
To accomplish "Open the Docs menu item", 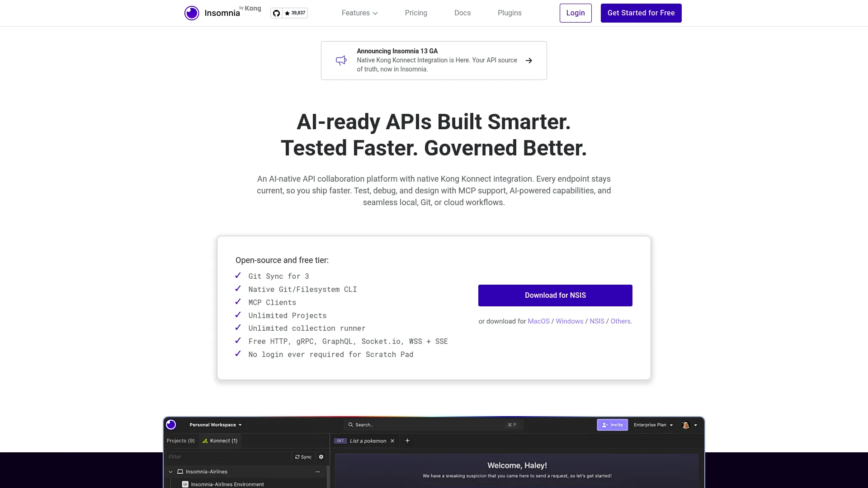I will (462, 13).
